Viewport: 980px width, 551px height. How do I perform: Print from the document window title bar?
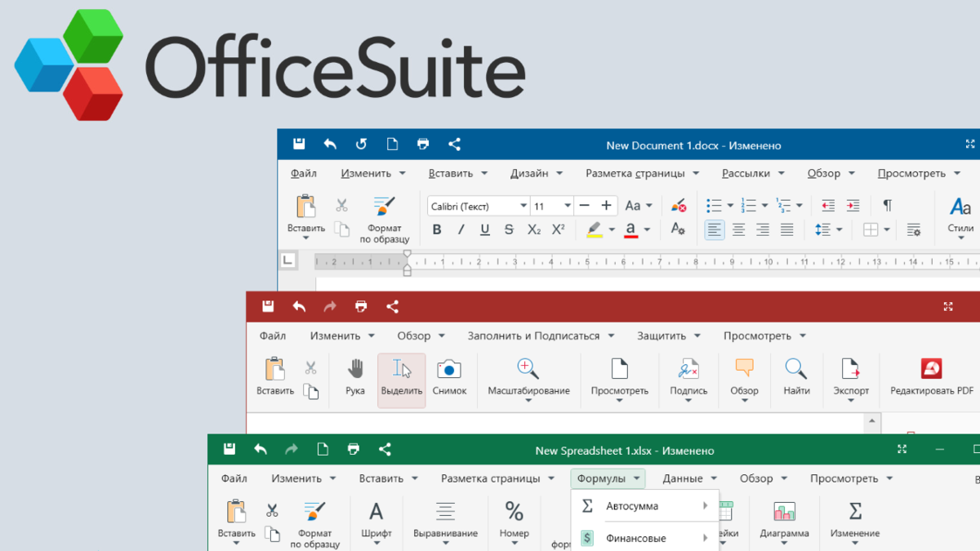pos(423,144)
